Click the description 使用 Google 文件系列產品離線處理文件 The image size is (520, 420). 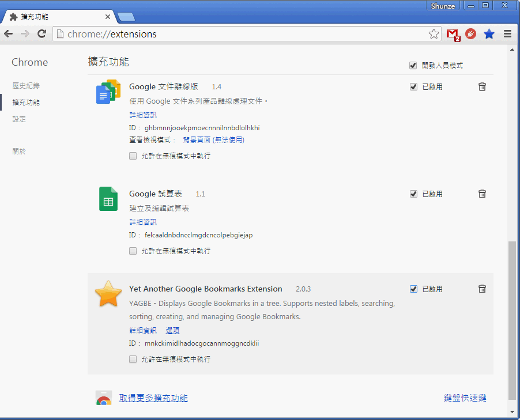[198, 101]
